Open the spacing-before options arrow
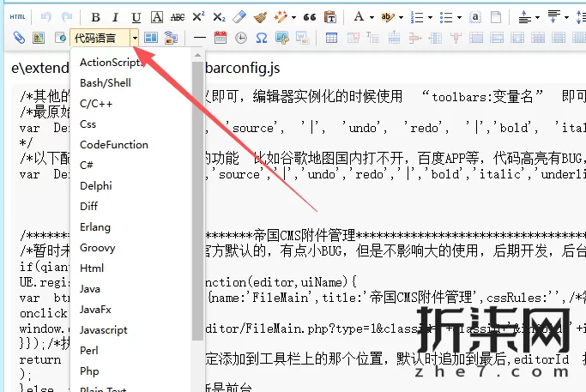The height and width of the screenshot is (392, 586). (537, 17)
